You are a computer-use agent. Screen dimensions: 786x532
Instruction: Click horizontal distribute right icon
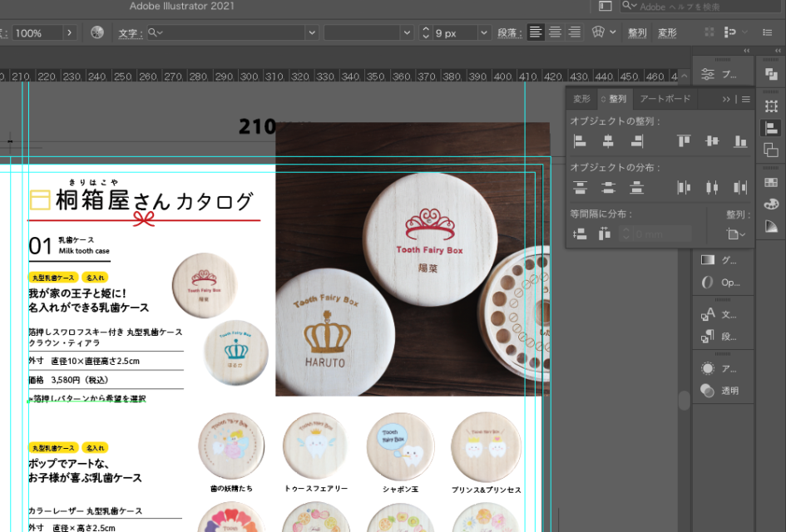tap(740, 188)
